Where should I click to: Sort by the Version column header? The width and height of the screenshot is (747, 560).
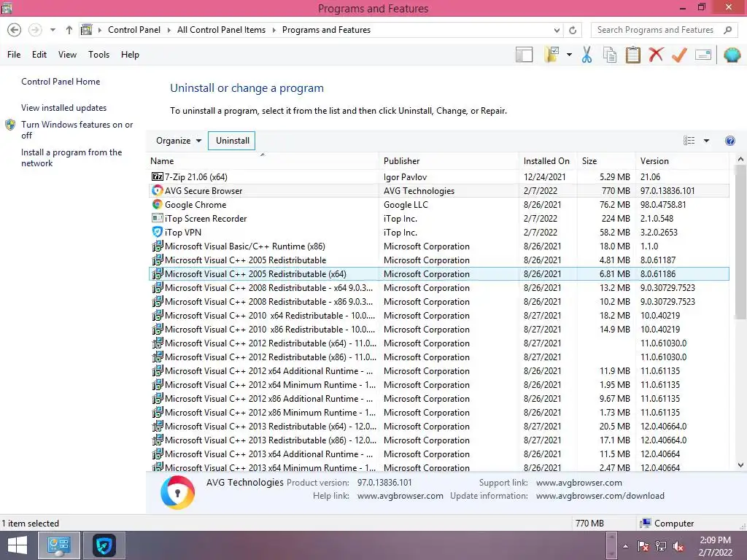[x=682, y=161]
